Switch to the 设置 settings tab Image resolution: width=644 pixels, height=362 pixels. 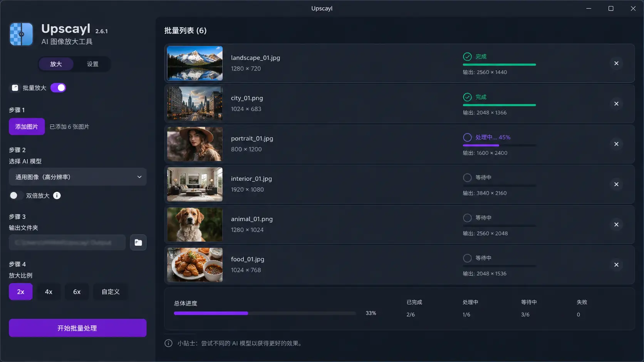92,64
